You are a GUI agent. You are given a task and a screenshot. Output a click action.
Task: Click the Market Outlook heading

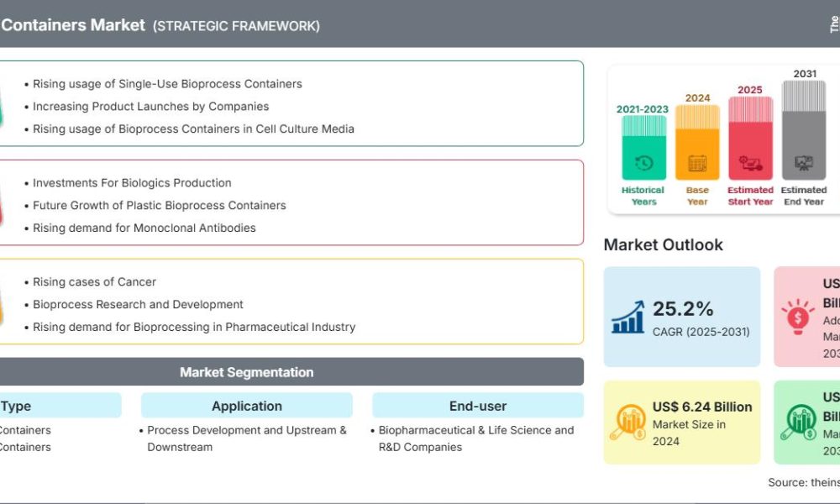(x=663, y=245)
